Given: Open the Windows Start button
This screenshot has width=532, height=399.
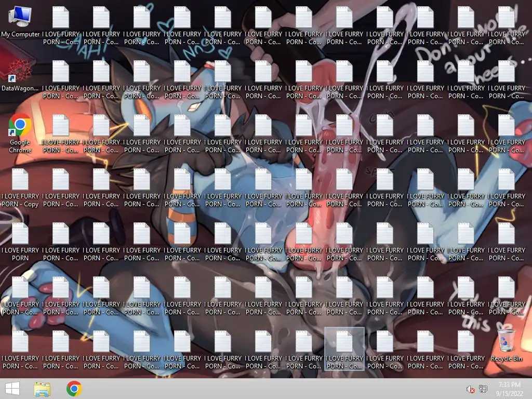Looking at the screenshot, I should tap(12, 389).
